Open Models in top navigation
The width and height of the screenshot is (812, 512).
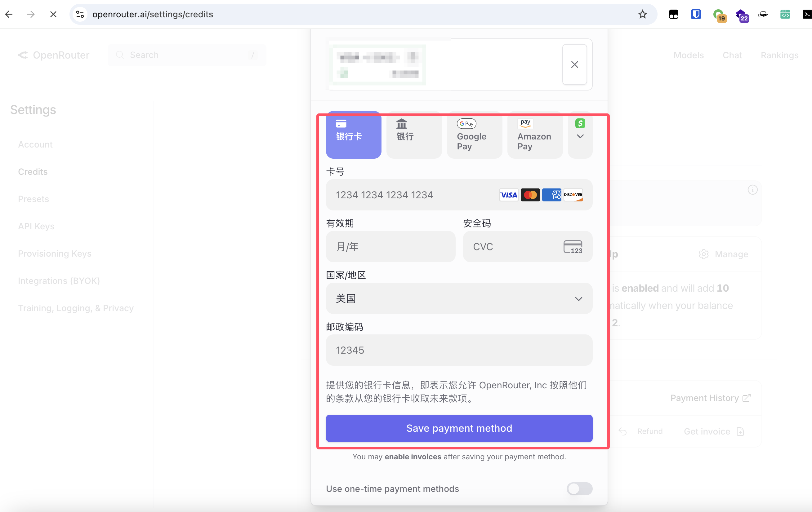(689, 55)
